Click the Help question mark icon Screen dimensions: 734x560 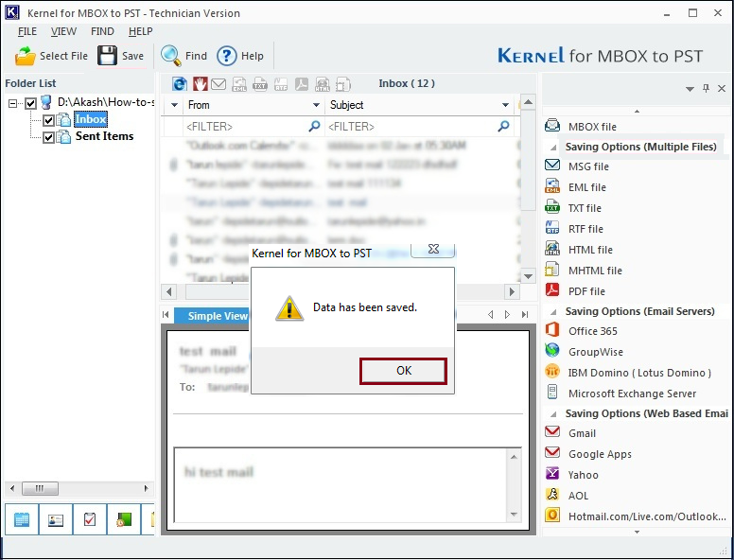(x=227, y=56)
